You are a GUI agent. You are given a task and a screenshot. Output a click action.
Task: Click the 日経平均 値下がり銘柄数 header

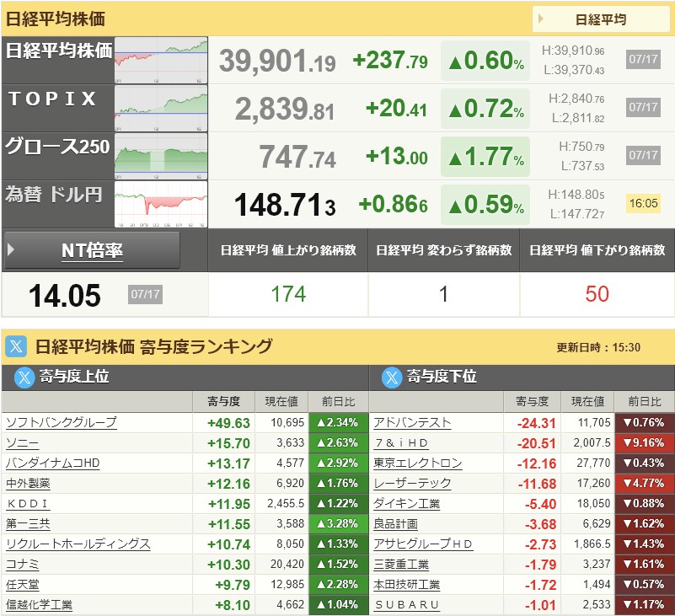click(597, 250)
